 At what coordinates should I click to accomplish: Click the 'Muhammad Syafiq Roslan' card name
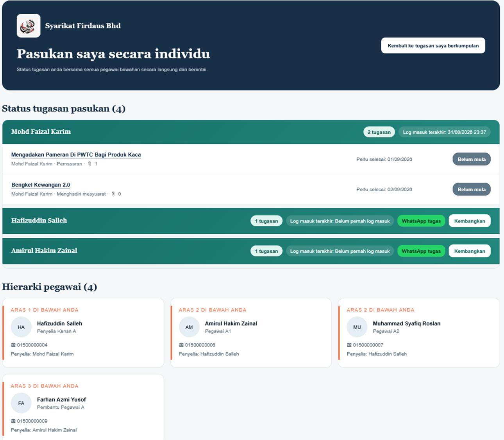point(406,323)
